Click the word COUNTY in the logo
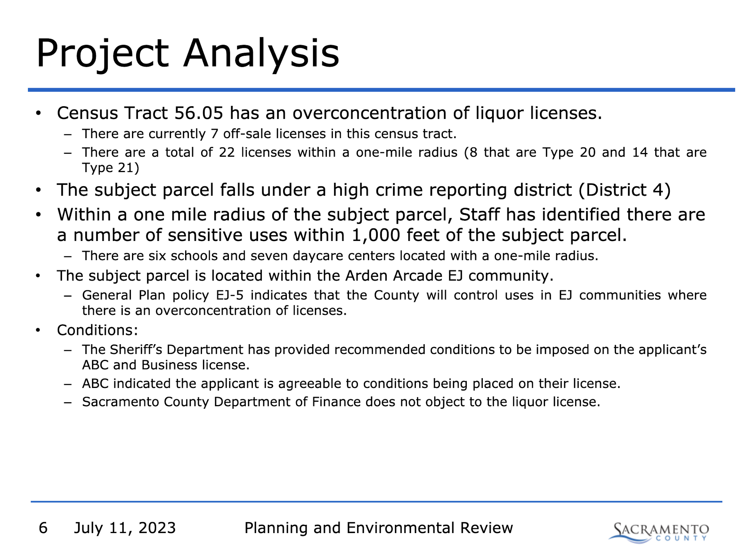The height and width of the screenshot is (560, 748). (x=681, y=539)
